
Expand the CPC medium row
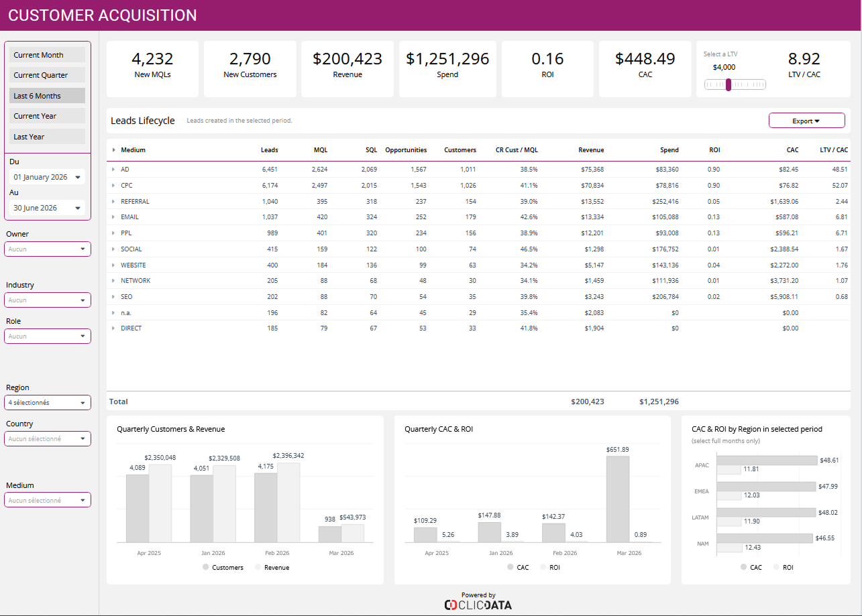(x=114, y=185)
